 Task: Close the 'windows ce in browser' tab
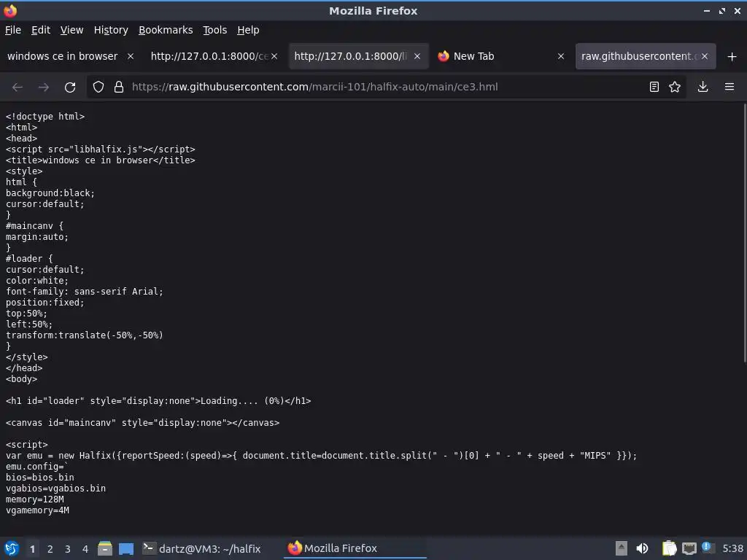(131, 56)
